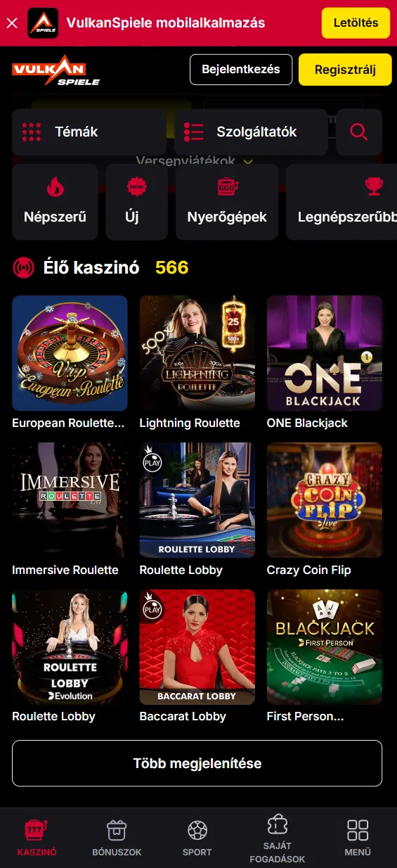
Task: Click the VulkanSpiele app icon in banner
Action: 43,23
